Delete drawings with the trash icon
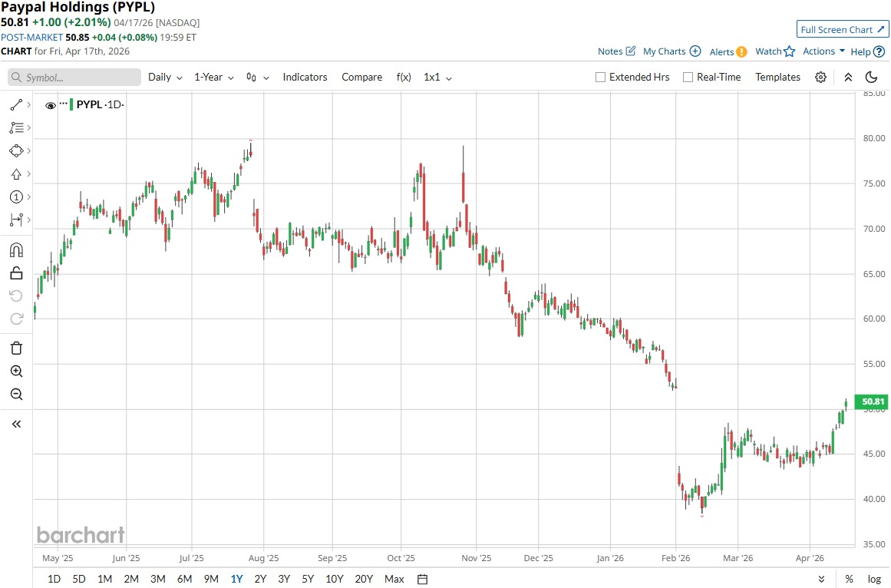The image size is (891, 588). click(16, 349)
